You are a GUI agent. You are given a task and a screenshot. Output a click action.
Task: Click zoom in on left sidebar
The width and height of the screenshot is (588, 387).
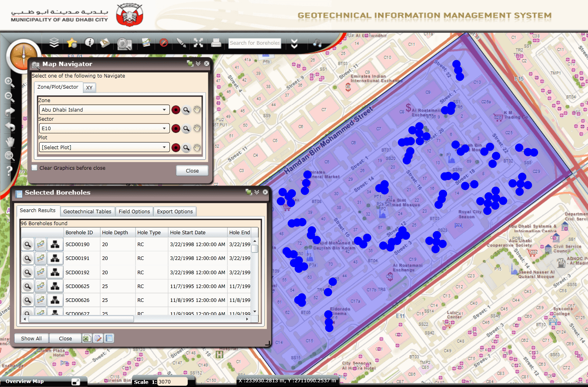pyautogui.click(x=10, y=82)
